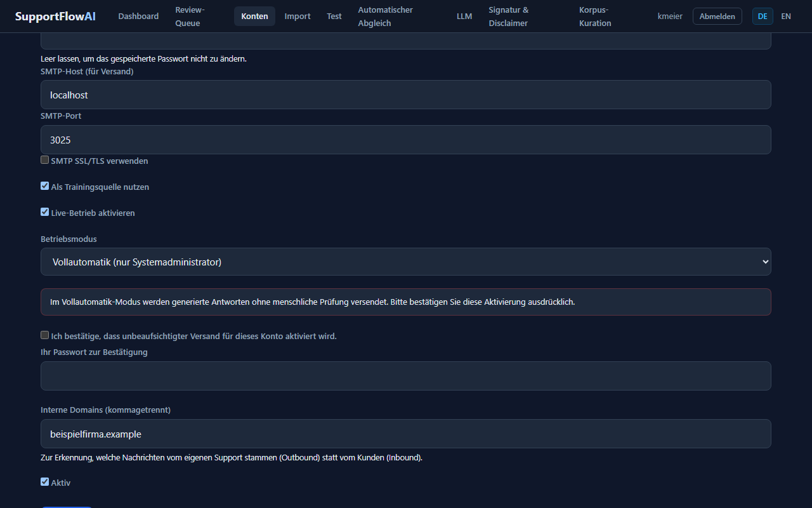The width and height of the screenshot is (812, 508).
Task: Switch language to DE
Action: [x=763, y=17]
